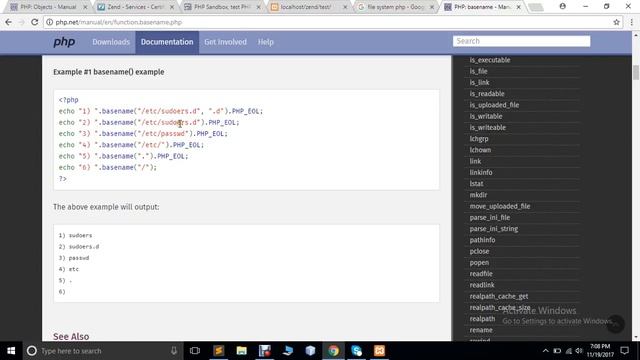This screenshot has height=360, width=640.
Task: Switch to PHP Sandbox tab
Action: pos(222,7)
